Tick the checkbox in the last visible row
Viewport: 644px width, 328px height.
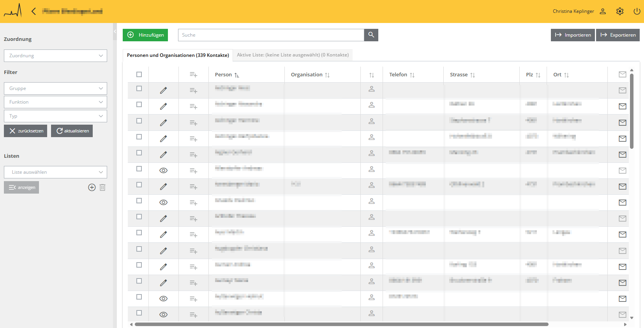click(139, 313)
